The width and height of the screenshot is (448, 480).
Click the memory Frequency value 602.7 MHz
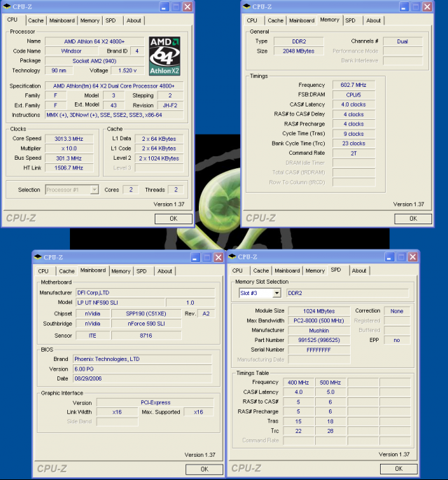pyautogui.click(x=353, y=85)
